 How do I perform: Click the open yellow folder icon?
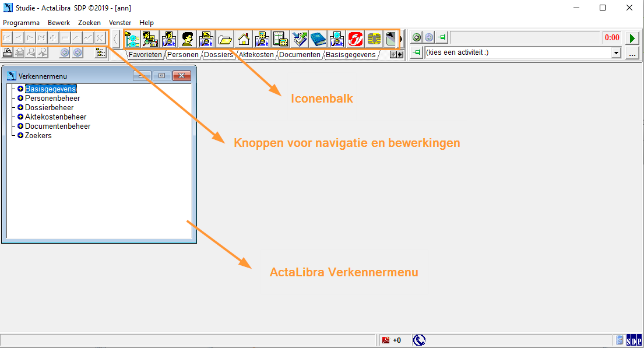click(225, 40)
